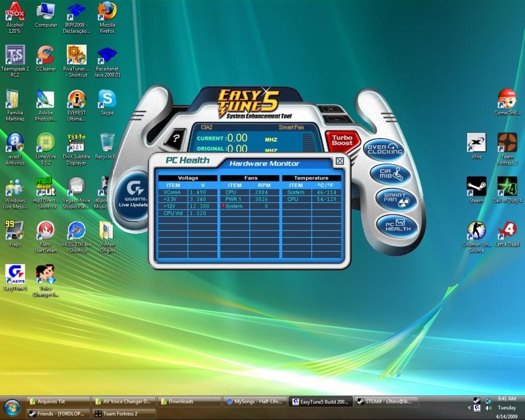This screenshot has width=525, height=420.
Task: Select the EasyTune5 desktop shortcut
Action: pos(15,278)
